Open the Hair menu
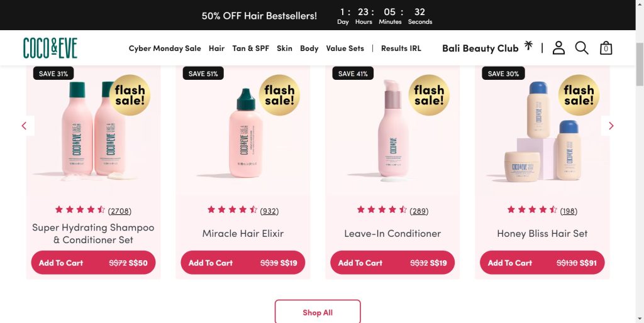The image size is (644, 323). coord(216,48)
